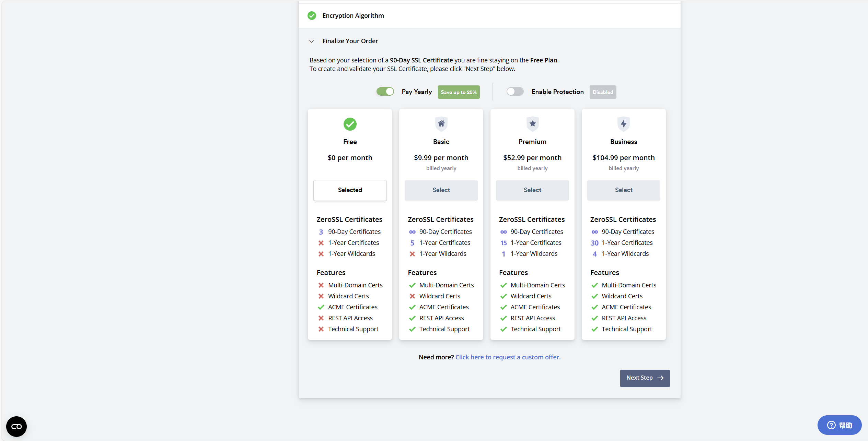The height and width of the screenshot is (441, 868).
Task: Click the Save up to 25% badge
Action: 459,92
